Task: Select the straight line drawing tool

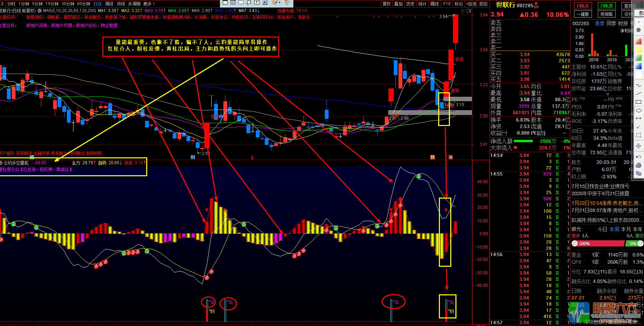Action: 638,93
